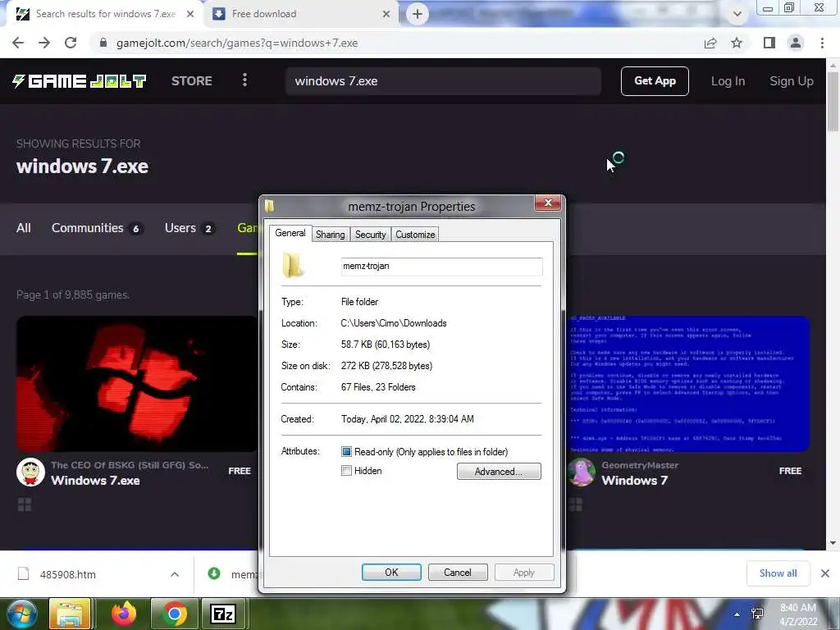Select the Users results tab
The height and width of the screenshot is (630, 840).
click(x=189, y=228)
